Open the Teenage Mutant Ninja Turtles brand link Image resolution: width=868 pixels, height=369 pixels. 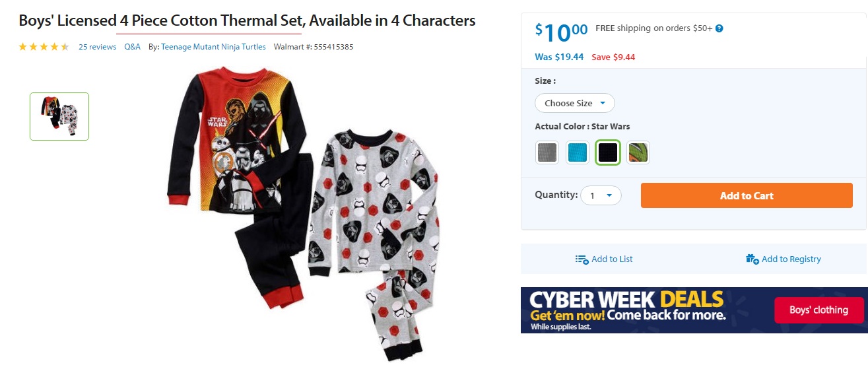click(x=213, y=47)
